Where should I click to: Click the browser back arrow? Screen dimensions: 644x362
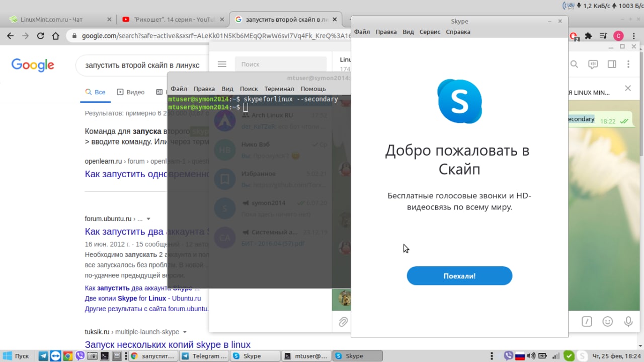[x=10, y=36]
